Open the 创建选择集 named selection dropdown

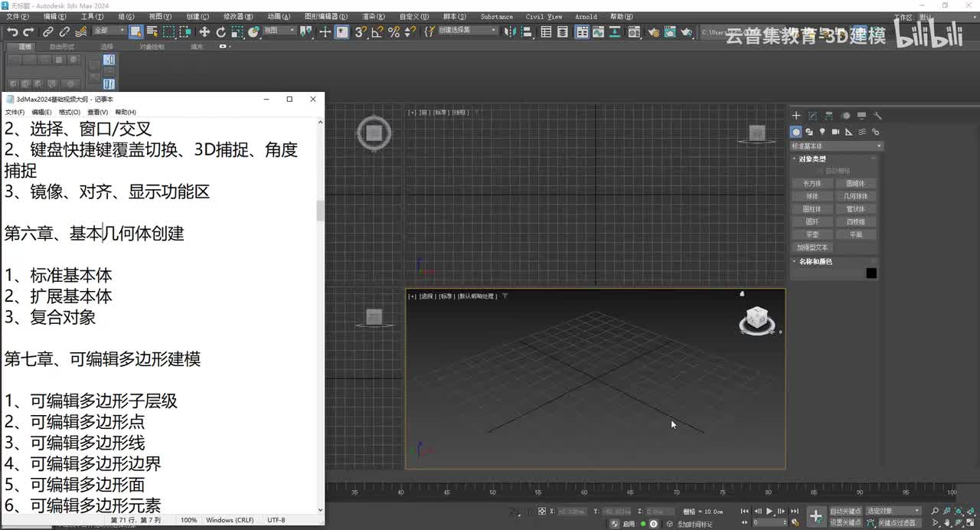tap(467, 31)
